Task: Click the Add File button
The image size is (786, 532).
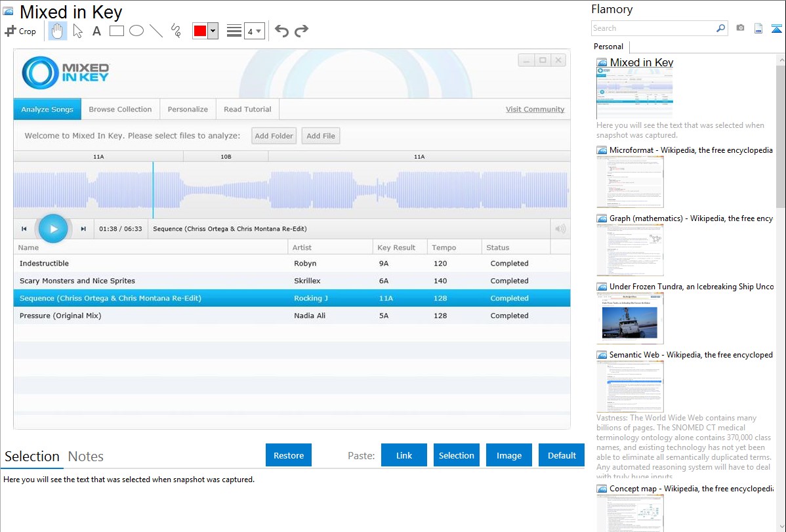Action: pyautogui.click(x=321, y=136)
